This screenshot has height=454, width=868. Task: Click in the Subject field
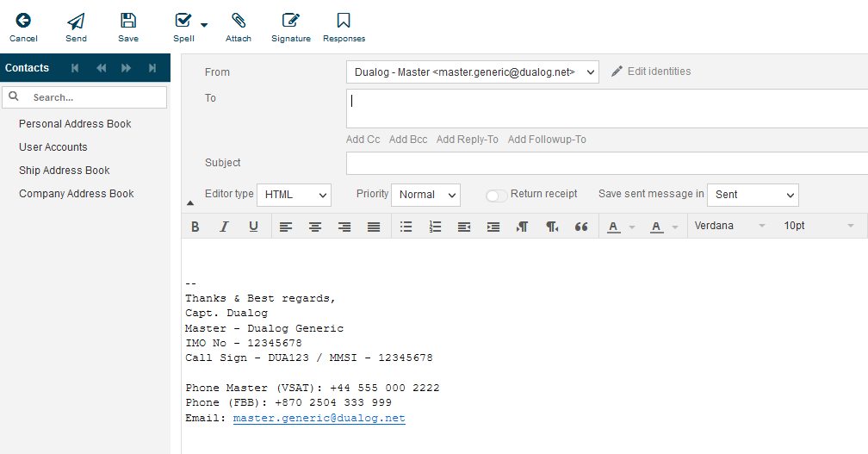[x=607, y=163]
